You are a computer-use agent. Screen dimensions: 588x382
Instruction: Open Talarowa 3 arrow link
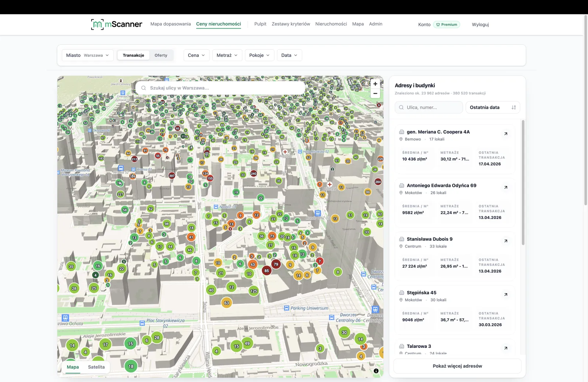click(x=506, y=348)
